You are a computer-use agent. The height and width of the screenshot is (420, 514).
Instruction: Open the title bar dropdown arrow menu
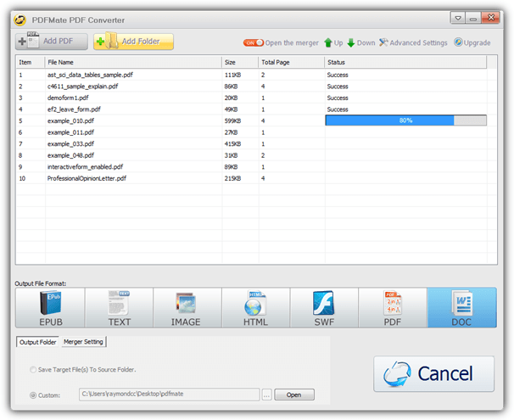[458, 18]
